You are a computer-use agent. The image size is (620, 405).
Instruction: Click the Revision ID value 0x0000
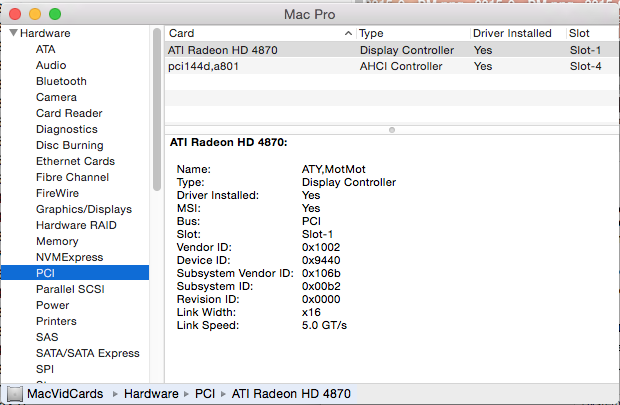321,299
